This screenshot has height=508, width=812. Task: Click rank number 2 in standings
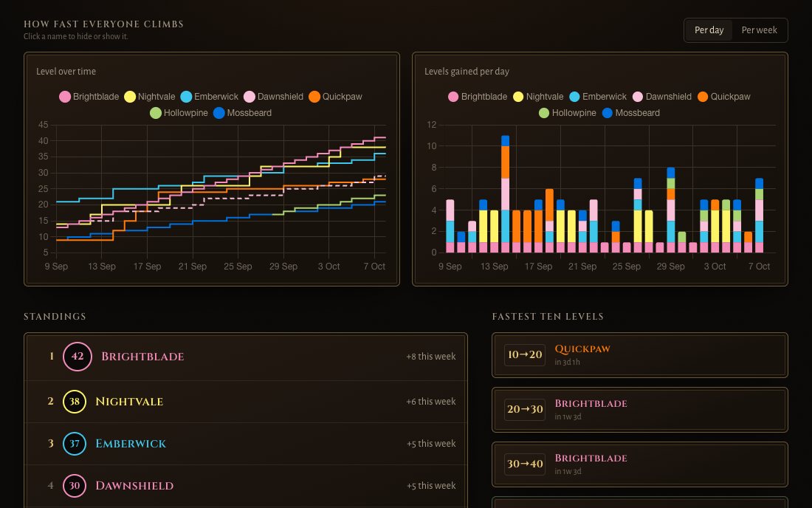pos(51,402)
